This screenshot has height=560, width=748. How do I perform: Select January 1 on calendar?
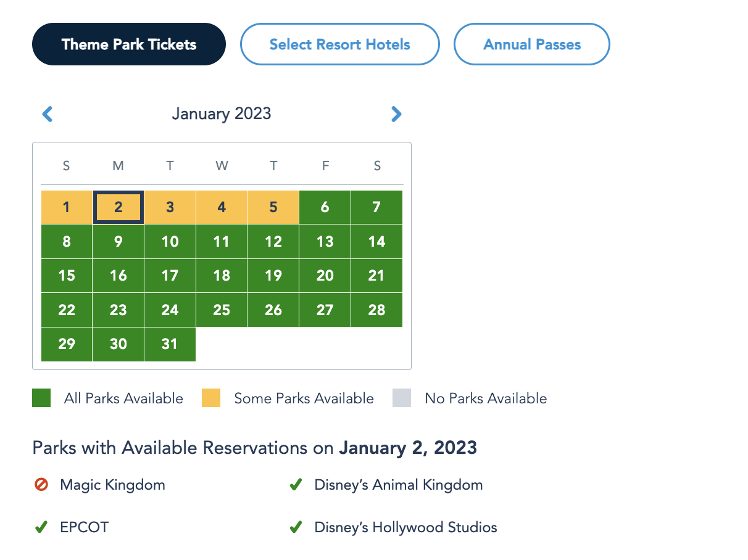tap(67, 207)
